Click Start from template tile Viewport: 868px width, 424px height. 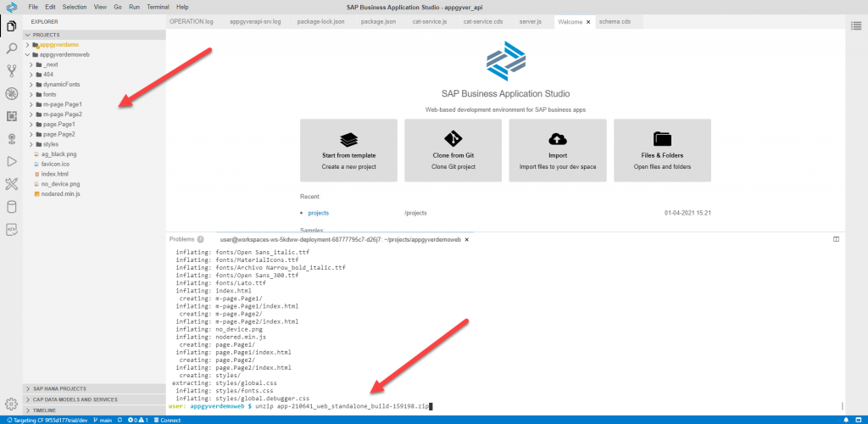(x=348, y=150)
